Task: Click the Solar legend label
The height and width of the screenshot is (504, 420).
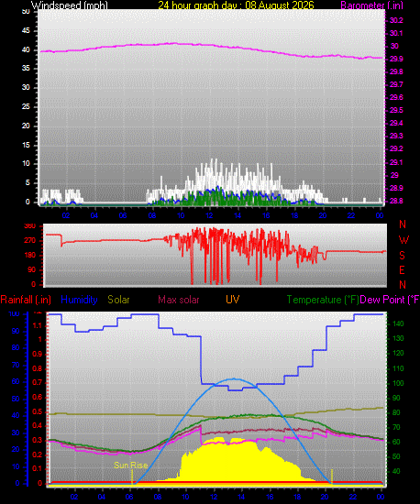Action: pyautogui.click(x=118, y=300)
